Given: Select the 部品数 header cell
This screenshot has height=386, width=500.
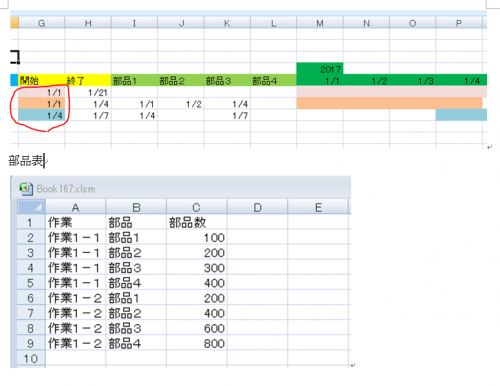Looking at the screenshot, I should click(x=197, y=222).
